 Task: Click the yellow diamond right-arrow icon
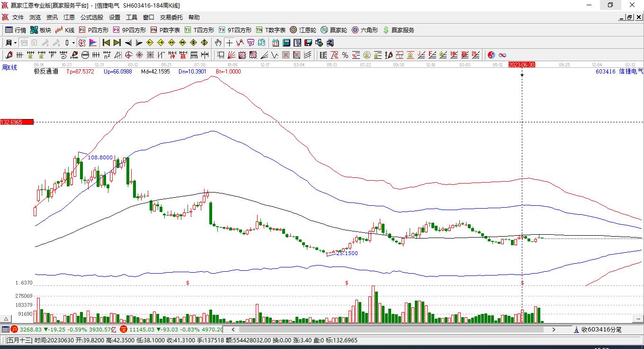coord(161,43)
